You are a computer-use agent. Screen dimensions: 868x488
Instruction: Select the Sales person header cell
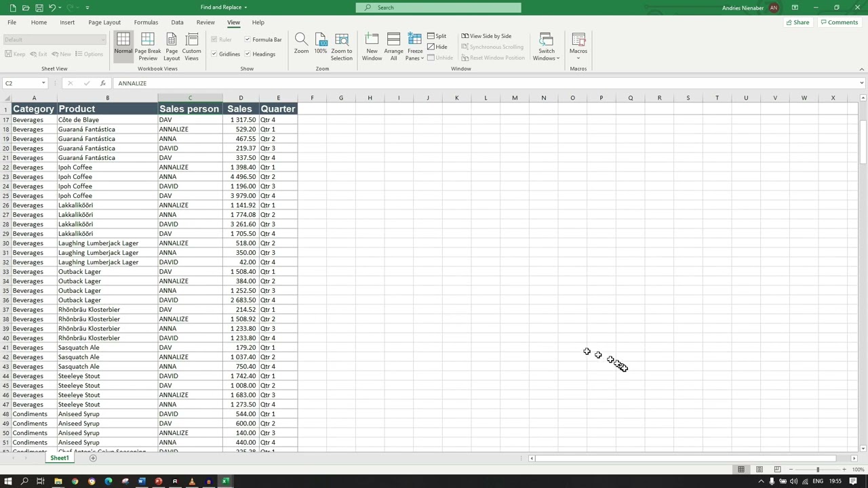click(190, 108)
